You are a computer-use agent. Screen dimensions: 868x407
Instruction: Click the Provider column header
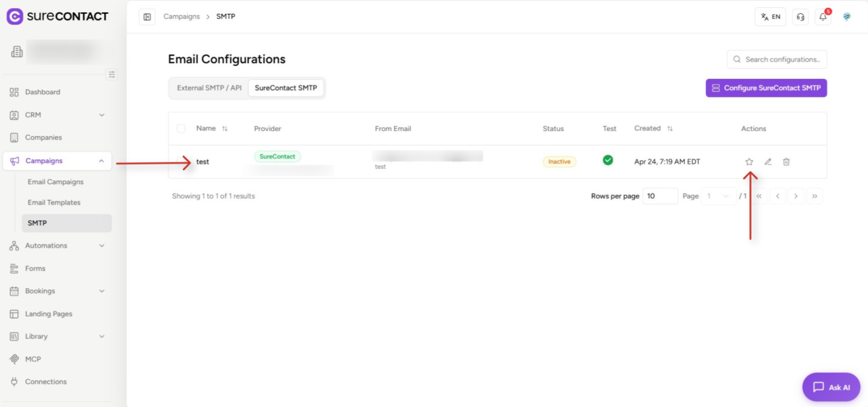(268, 129)
